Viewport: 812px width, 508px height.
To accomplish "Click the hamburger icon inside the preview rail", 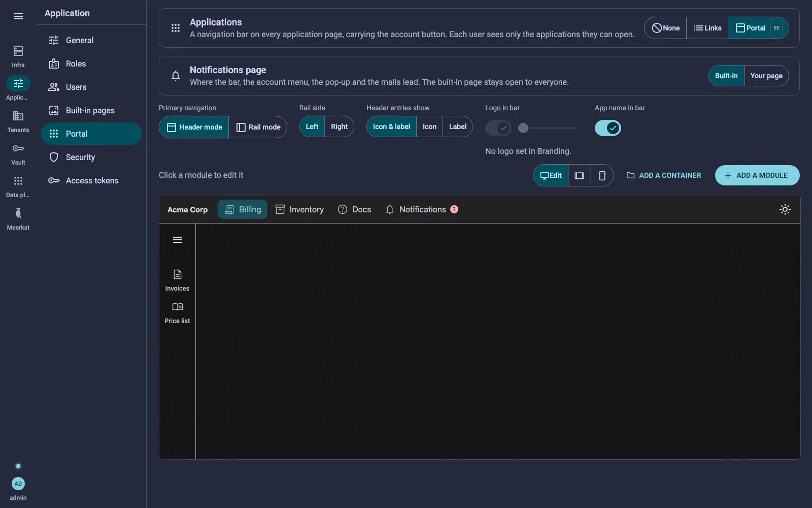I will click(x=178, y=240).
